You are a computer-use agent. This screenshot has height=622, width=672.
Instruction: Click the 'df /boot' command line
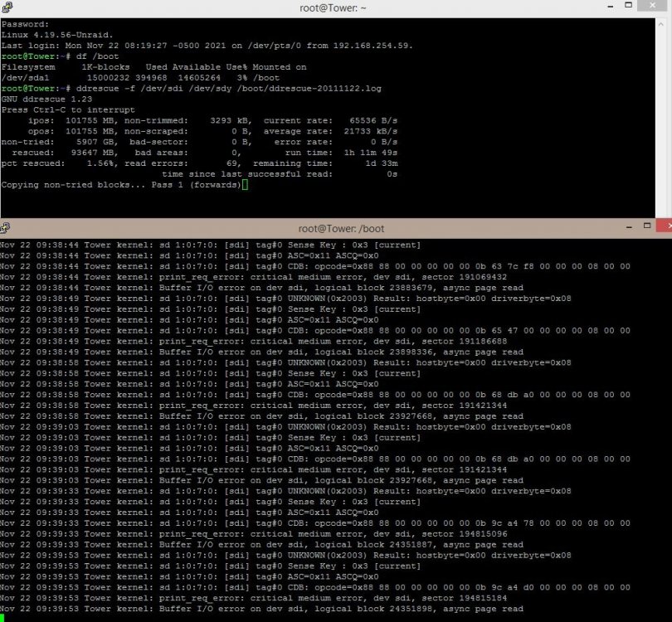(60, 56)
